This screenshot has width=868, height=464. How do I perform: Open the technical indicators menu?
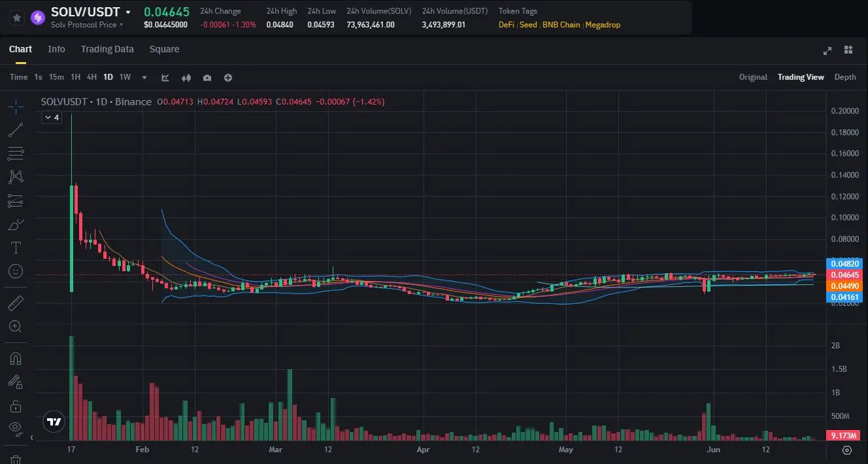click(x=165, y=77)
